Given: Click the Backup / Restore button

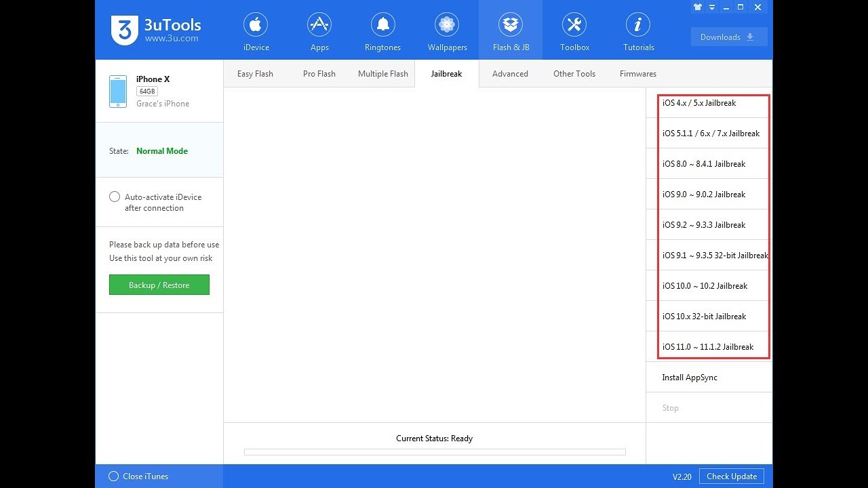Looking at the screenshot, I should tap(159, 285).
